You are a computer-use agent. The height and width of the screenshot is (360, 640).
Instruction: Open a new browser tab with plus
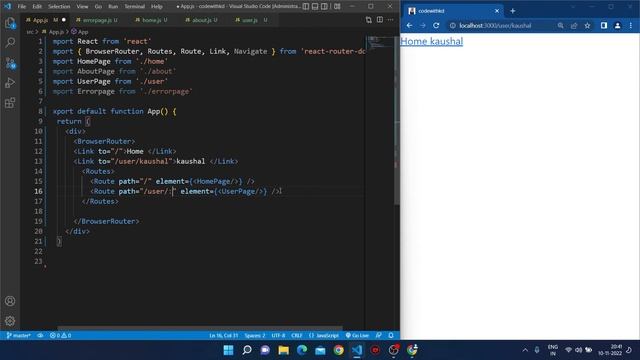[513, 11]
